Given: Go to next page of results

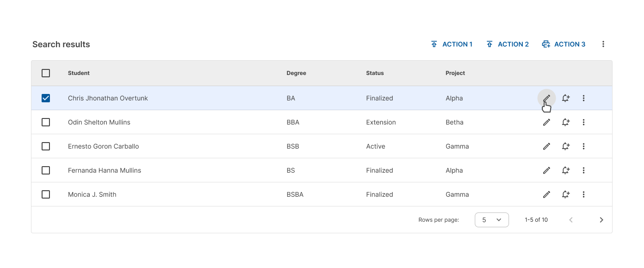Looking at the screenshot, I should (x=601, y=220).
